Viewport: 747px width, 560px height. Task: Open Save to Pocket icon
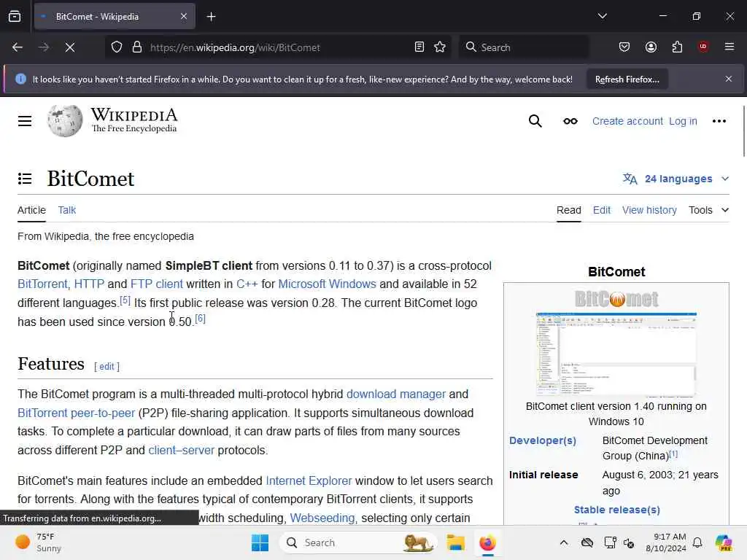point(624,47)
